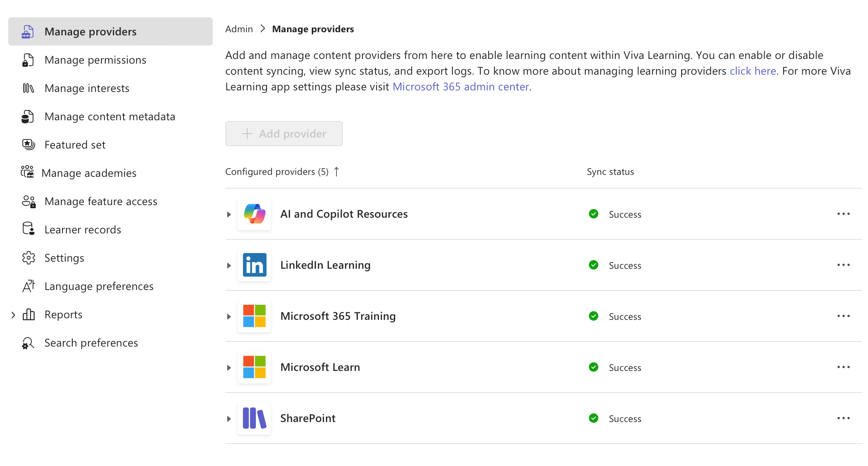This screenshot has height=466, width=868.
Task: Open Manage permissions via its lock icon
Action: (28, 60)
